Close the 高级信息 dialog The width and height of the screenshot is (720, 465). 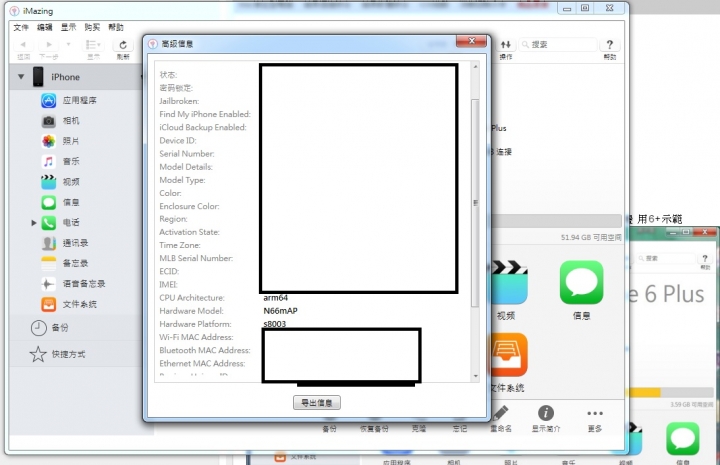(x=471, y=41)
